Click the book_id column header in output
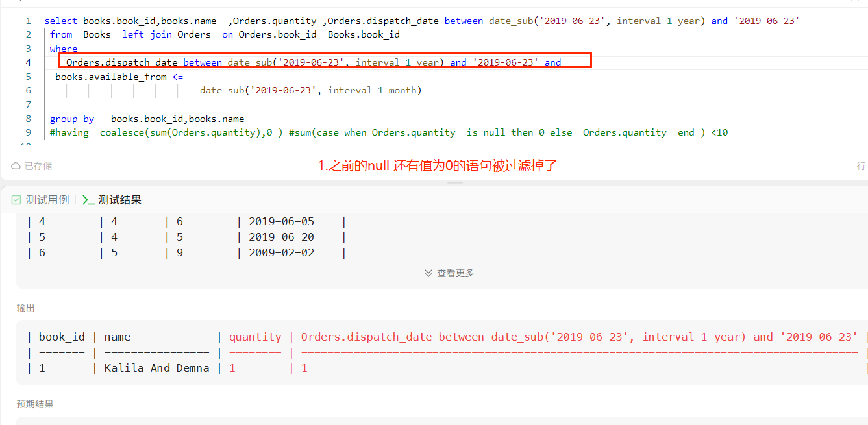The image size is (868, 425). point(62,337)
